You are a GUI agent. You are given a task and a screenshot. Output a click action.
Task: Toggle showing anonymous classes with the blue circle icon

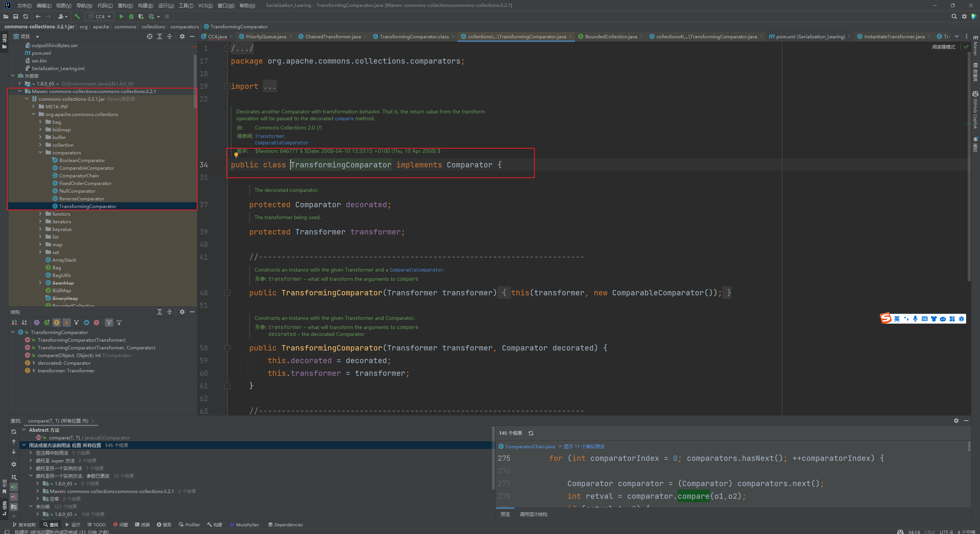[87, 323]
